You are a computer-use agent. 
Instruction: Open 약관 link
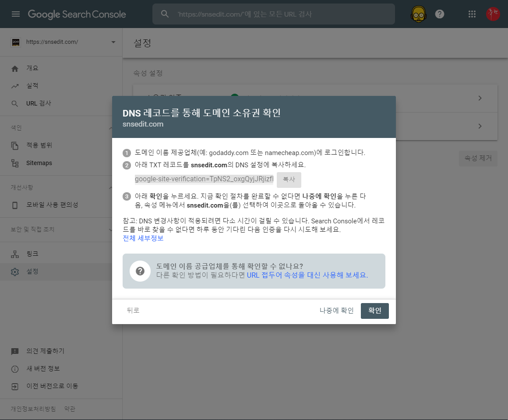[70, 409]
